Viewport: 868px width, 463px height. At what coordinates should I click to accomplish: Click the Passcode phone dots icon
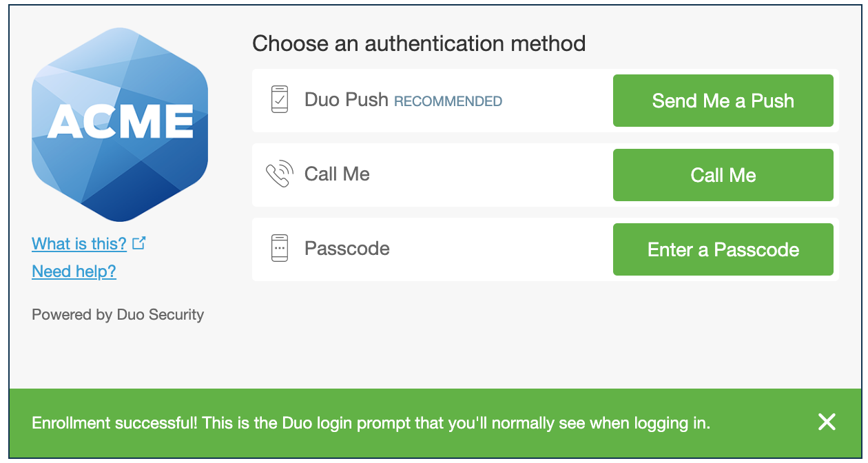pos(280,249)
